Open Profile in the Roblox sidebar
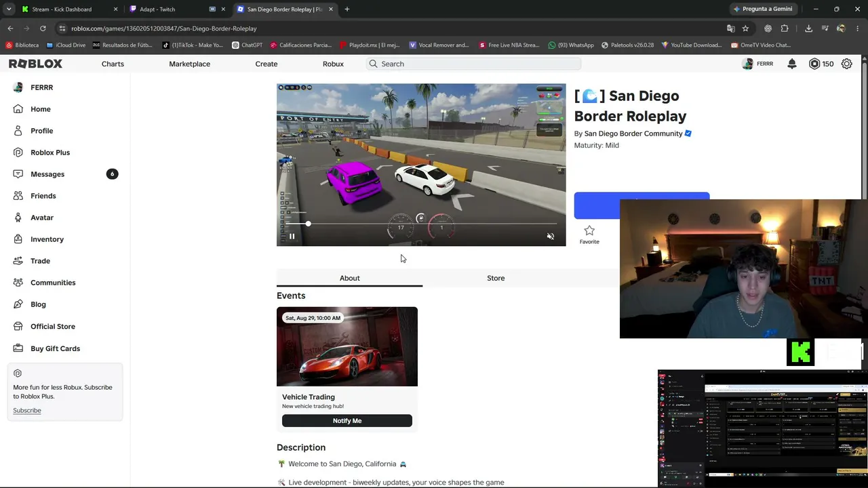The width and height of the screenshot is (868, 488). (41, 131)
